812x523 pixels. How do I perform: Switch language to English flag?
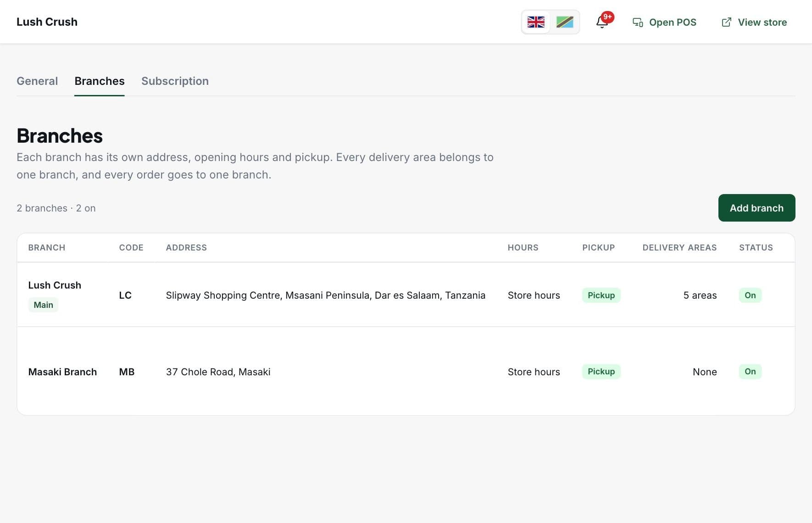pos(536,22)
